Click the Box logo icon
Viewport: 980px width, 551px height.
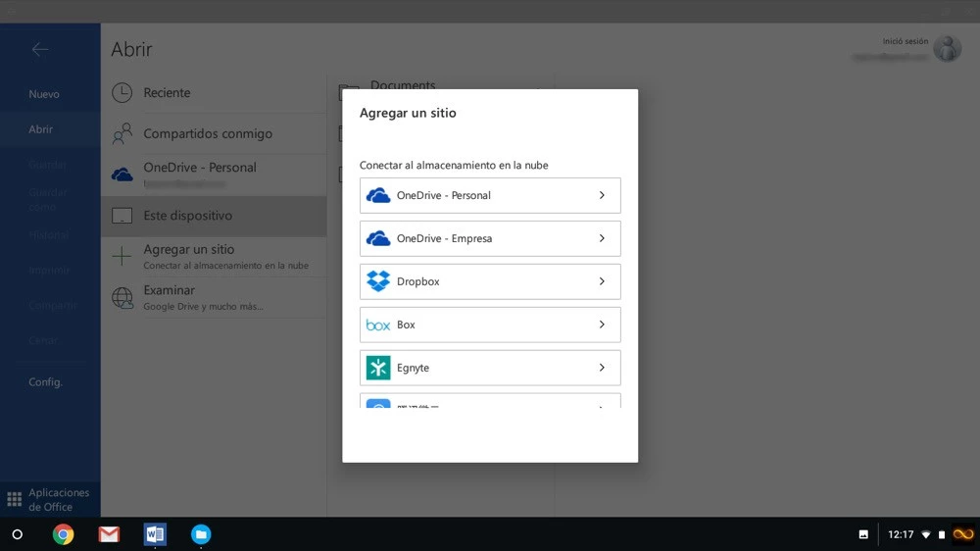click(x=377, y=325)
